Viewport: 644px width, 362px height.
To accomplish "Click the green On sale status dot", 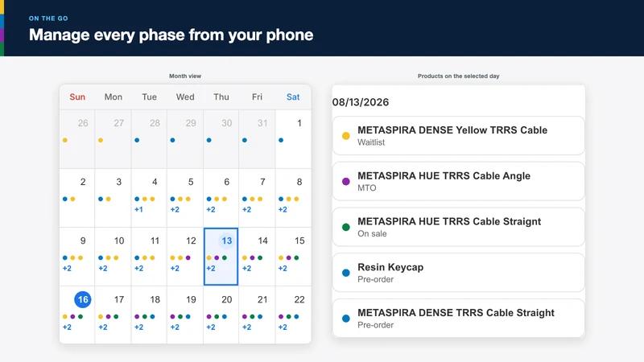I will [x=346, y=227].
